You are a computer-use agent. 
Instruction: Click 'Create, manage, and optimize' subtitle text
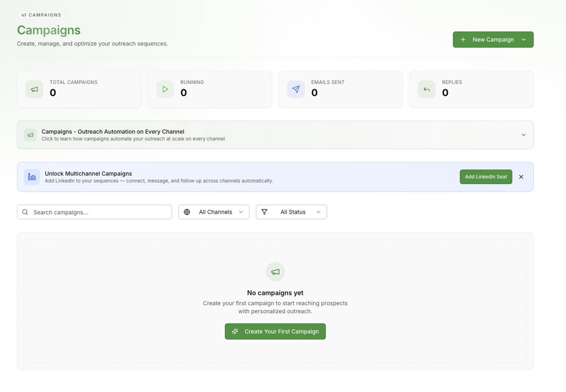[92, 43]
